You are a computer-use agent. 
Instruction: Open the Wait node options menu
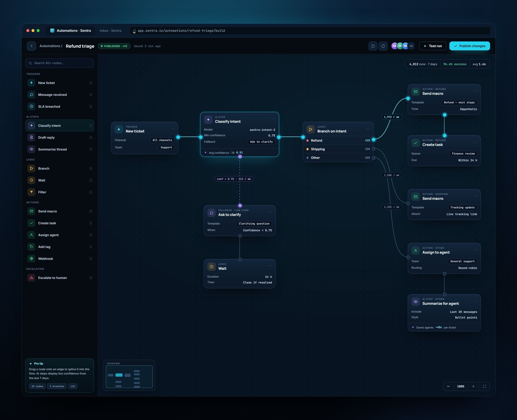coord(270,266)
